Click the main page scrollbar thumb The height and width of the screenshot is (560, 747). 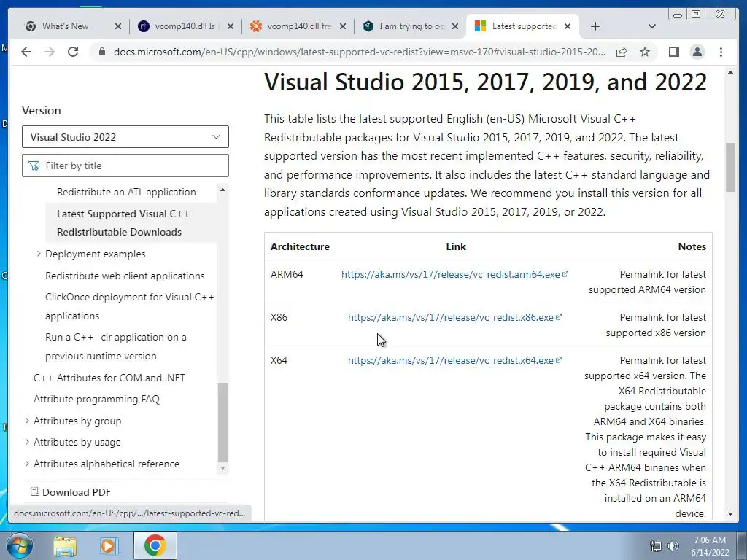coord(730,167)
